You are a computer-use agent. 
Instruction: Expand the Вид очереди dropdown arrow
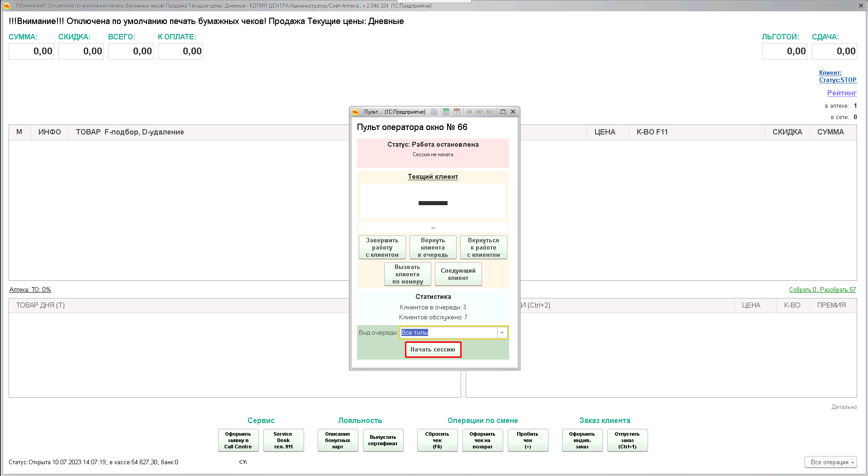(x=502, y=333)
